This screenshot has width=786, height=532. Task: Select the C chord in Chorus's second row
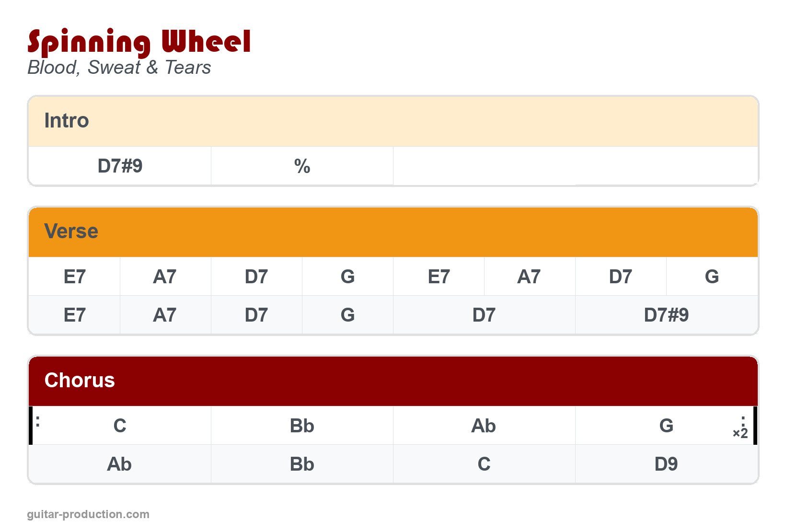click(484, 464)
